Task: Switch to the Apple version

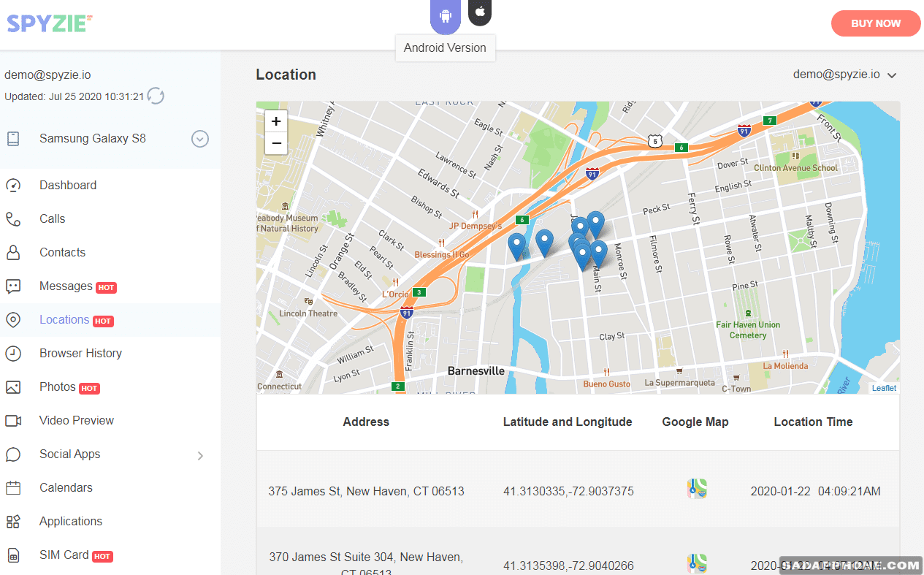Action: tap(479, 12)
